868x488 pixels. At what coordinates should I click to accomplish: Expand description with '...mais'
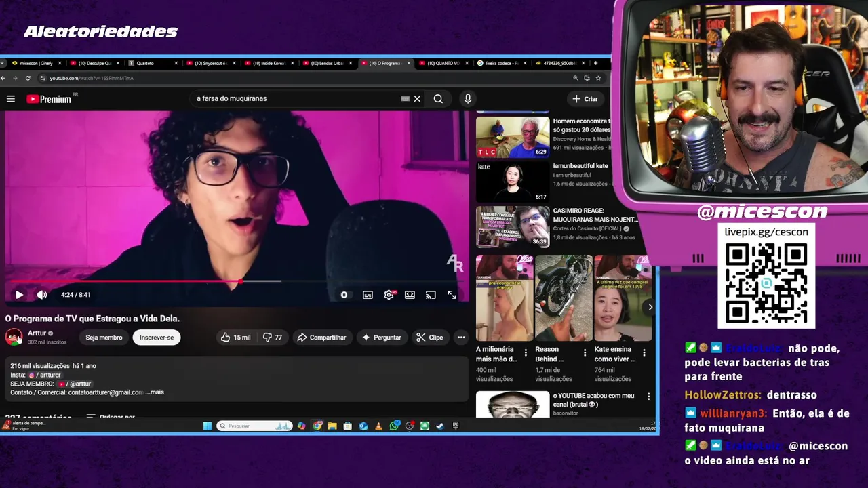coord(155,392)
